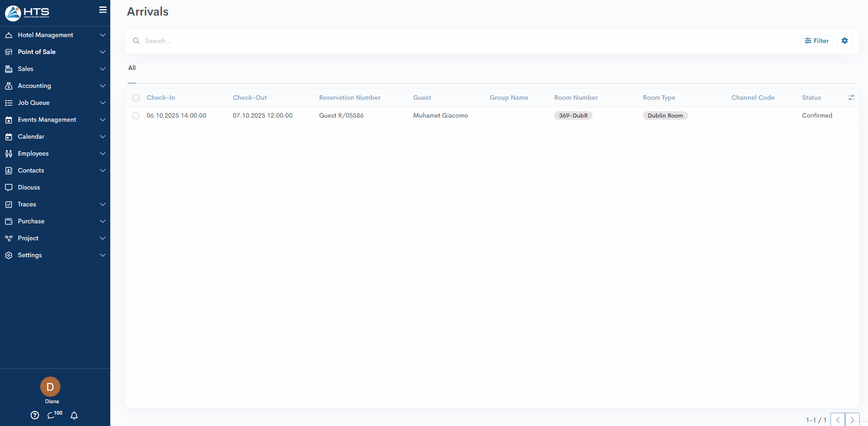The width and height of the screenshot is (868, 426).
Task: Check the Muhamet Giacomo reservation row checkbox
Action: 136,116
